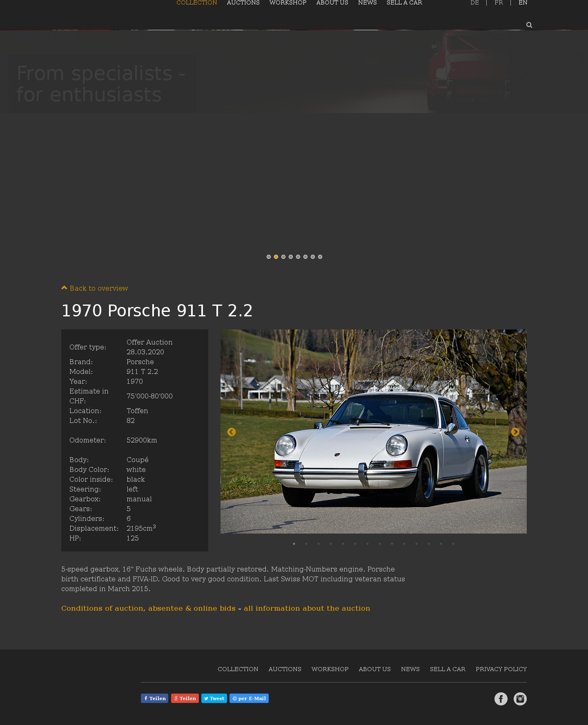Open the Facebook round icon in footer

(x=501, y=699)
